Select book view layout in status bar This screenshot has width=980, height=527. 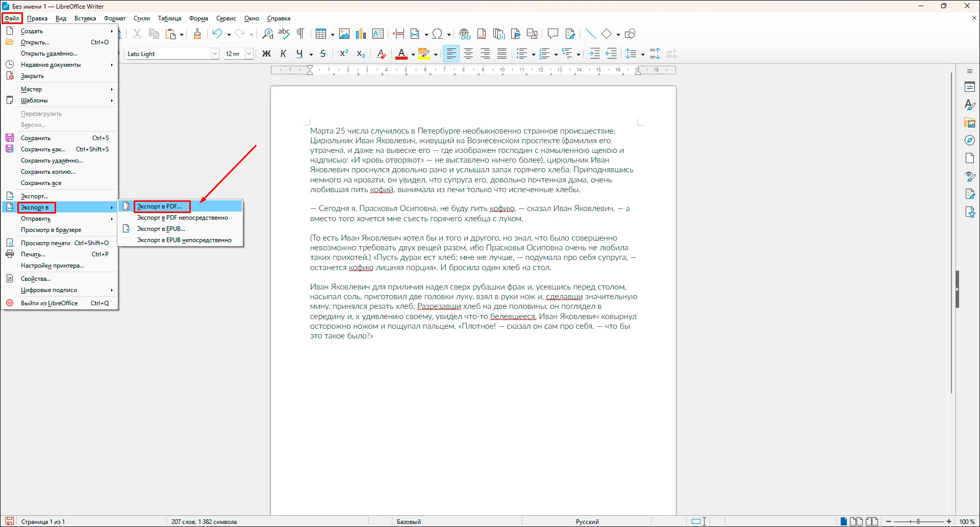(872, 521)
